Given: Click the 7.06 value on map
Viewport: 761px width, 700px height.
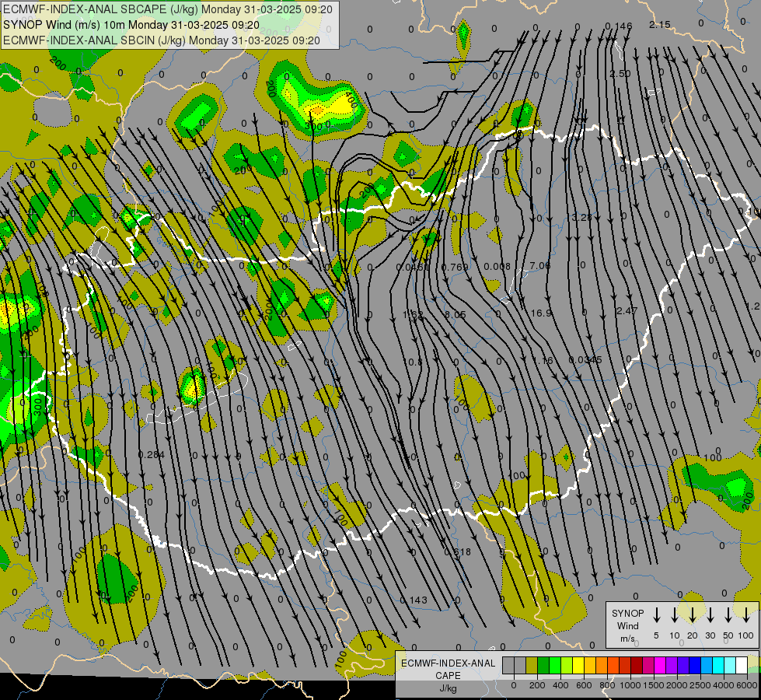Looking at the screenshot, I should tap(540, 265).
